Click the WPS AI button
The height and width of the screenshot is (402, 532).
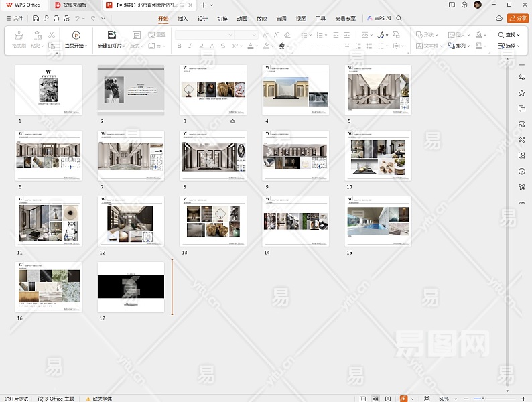[379, 19]
